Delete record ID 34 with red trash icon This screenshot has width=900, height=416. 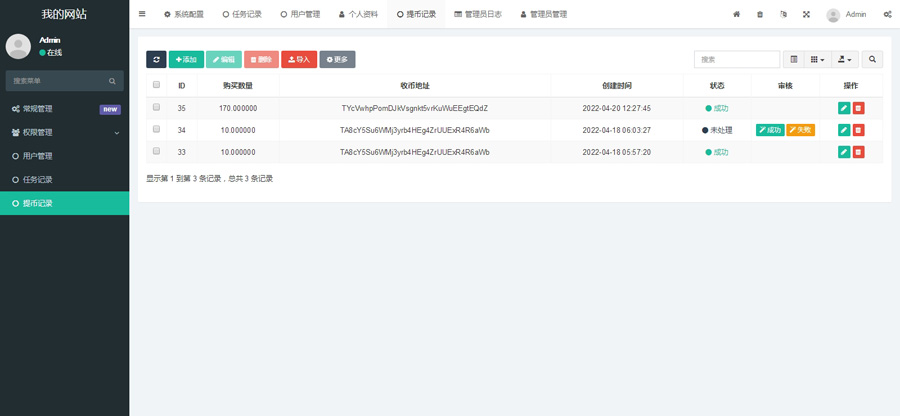click(x=859, y=130)
